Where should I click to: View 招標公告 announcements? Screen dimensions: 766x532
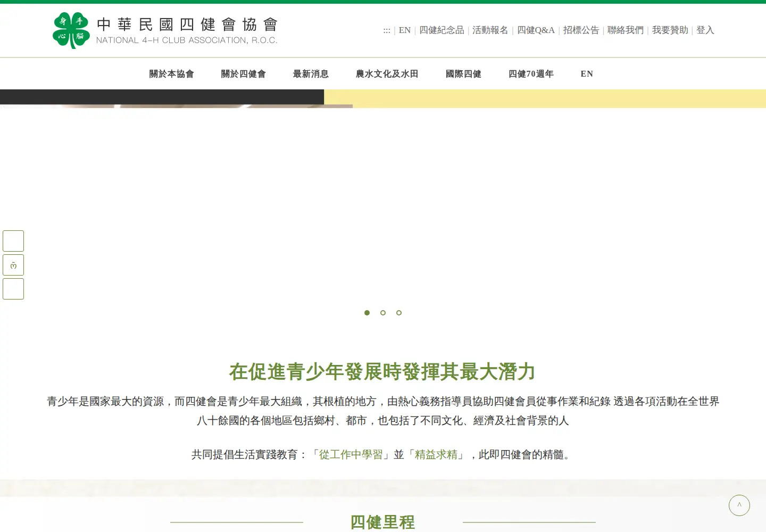pyautogui.click(x=581, y=30)
